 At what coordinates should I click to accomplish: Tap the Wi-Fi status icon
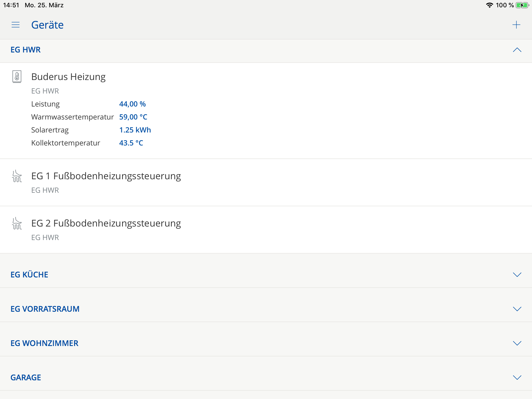pyautogui.click(x=489, y=5)
